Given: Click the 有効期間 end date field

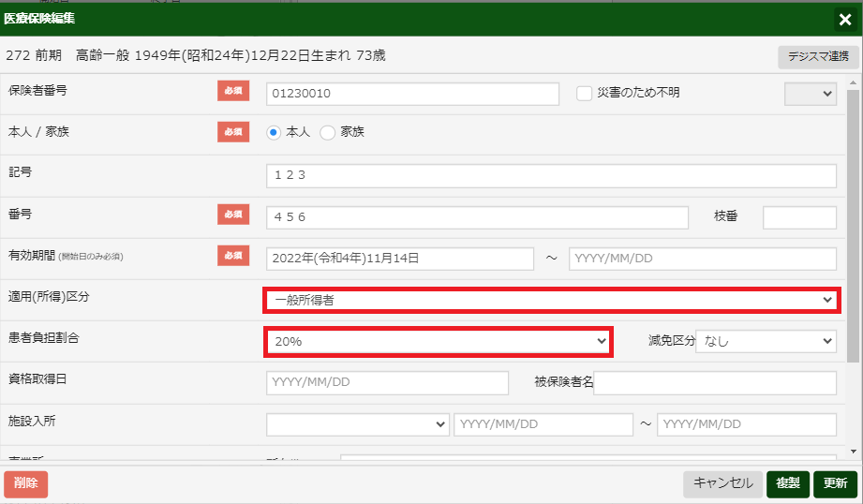Looking at the screenshot, I should point(702,259).
